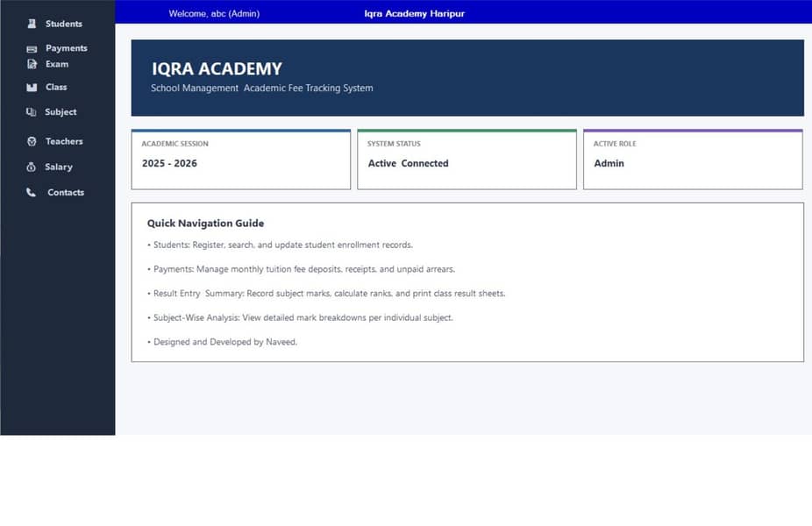The image size is (812, 526).
Task: Click the Subject sidebar icon
Action: pos(31,112)
